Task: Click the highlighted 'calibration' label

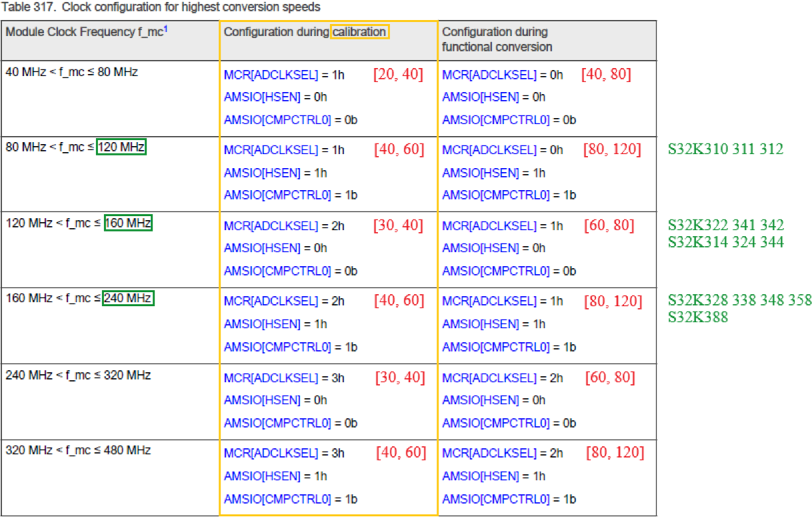Action: point(361,31)
